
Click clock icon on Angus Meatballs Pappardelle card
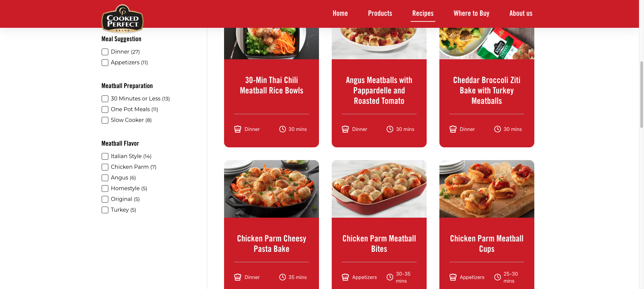pos(390,129)
